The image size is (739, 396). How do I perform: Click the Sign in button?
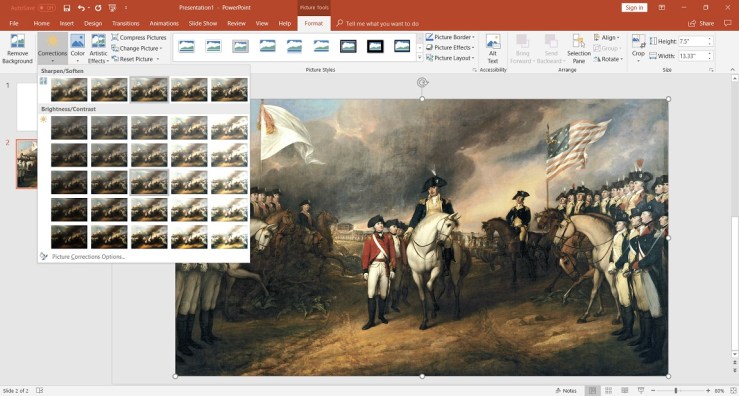pyautogui.click(x=634, y=8)
